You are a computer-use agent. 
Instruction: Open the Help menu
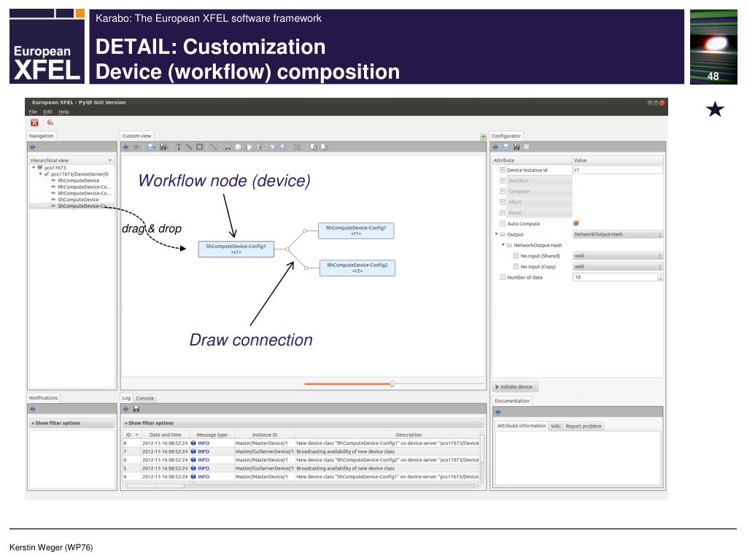pos(64,112)
